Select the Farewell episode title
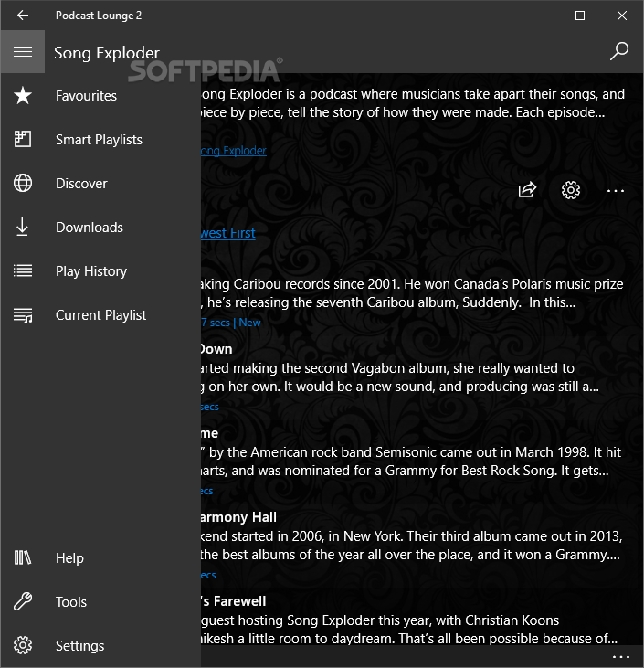The width and height of the screenshot is (644, 668). [x=234, y=601]
